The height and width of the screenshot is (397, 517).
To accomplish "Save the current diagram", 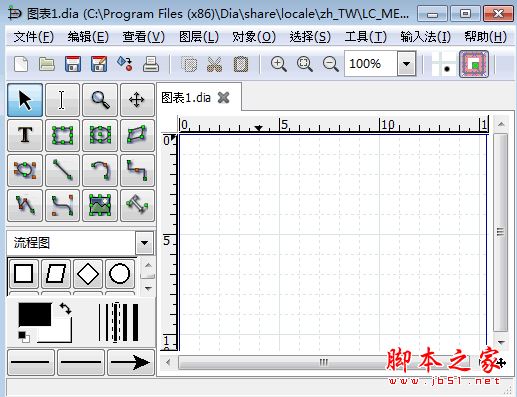I will tap(73, 64).
